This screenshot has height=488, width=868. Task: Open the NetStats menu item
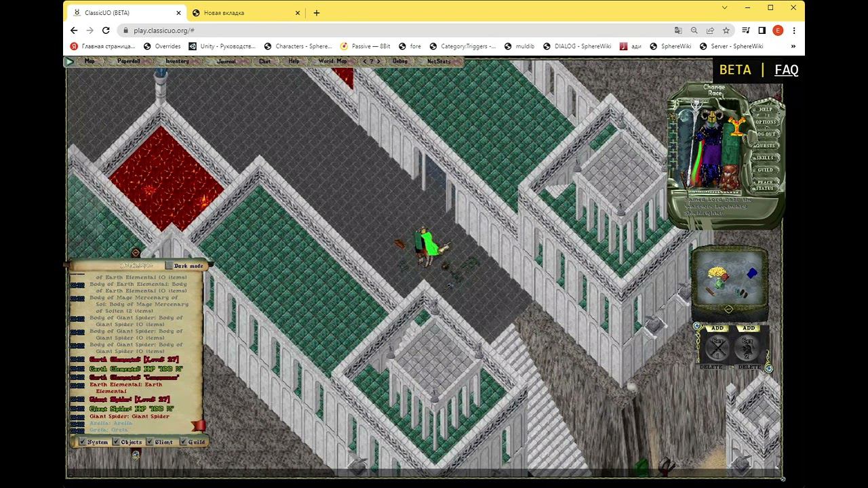[x=438, y=62]
